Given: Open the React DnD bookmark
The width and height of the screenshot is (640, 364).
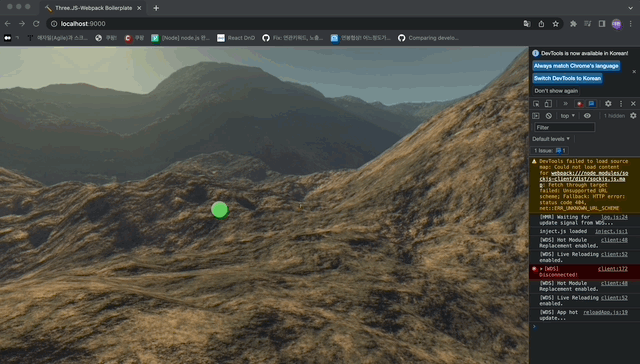Looking at the screenshot, I should [236, 38].
